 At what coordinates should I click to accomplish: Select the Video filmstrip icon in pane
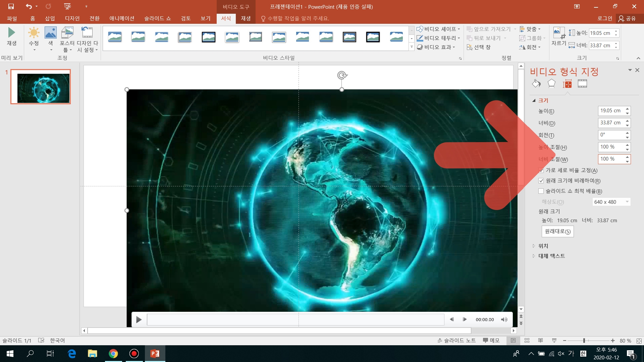click(x=582, y=84)
